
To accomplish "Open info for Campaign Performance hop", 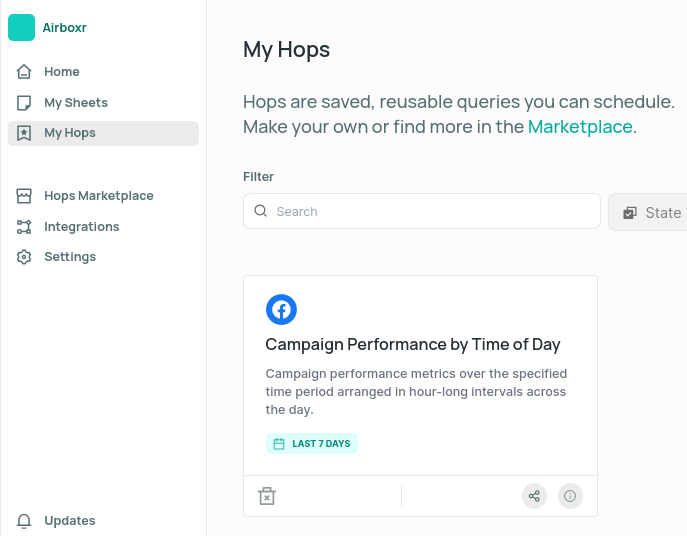I will click(570, 496).
